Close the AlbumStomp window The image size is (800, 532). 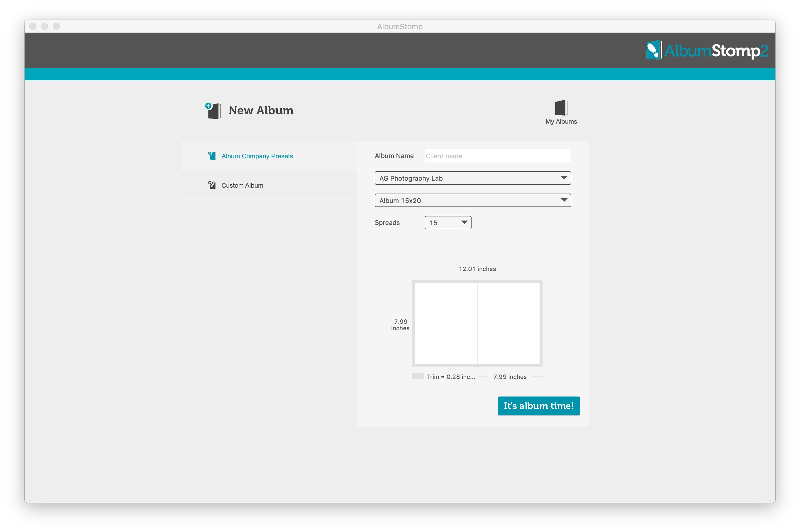[33, 26]
